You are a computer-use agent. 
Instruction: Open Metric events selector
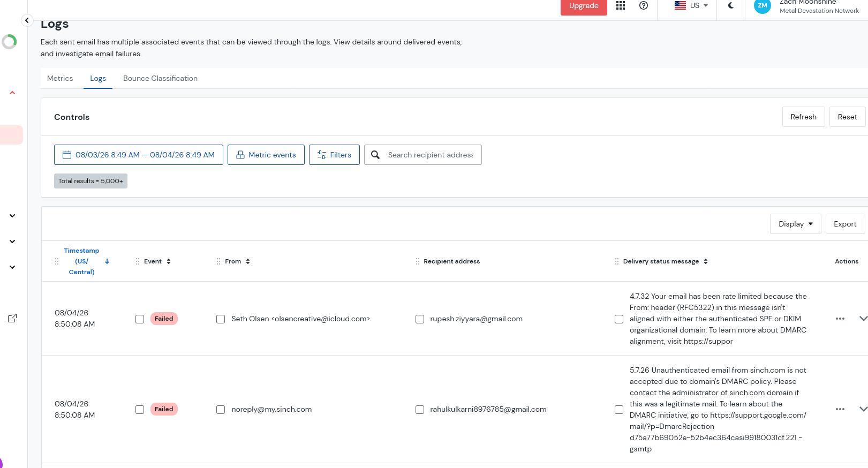[266, 155]
